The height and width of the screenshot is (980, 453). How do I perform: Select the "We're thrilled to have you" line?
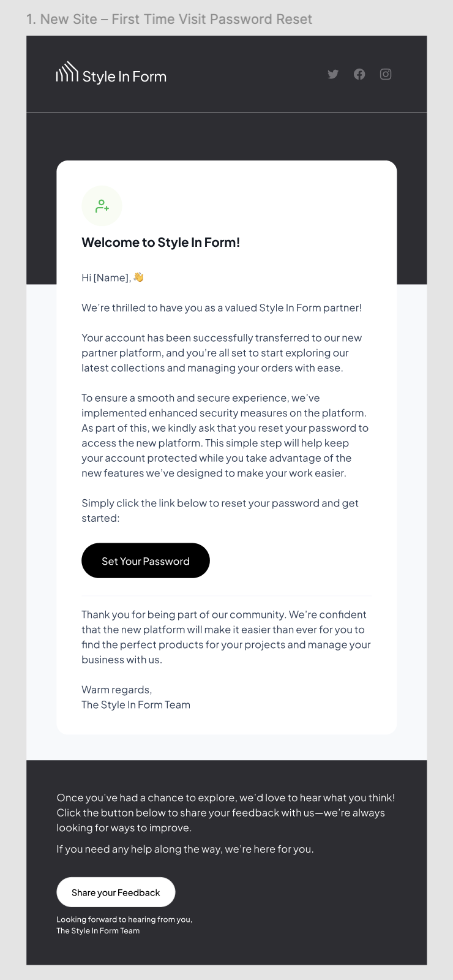pyautogui.click(x=222, y=307)
